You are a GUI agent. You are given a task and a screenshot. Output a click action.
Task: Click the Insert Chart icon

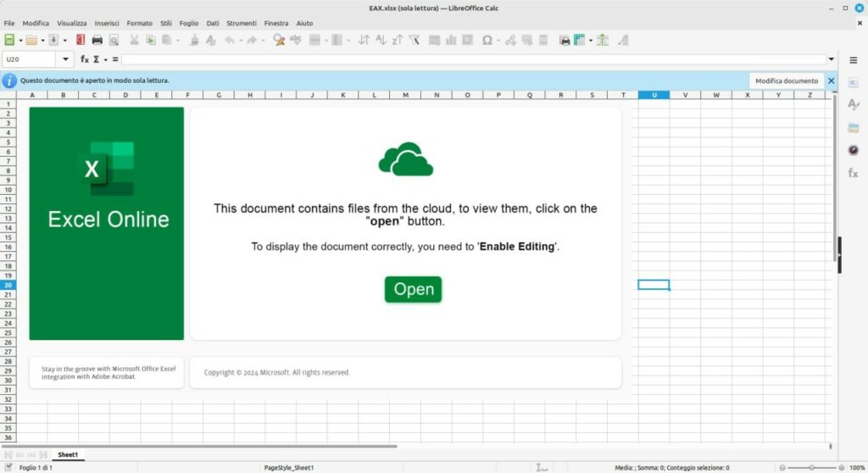point(451,40)
